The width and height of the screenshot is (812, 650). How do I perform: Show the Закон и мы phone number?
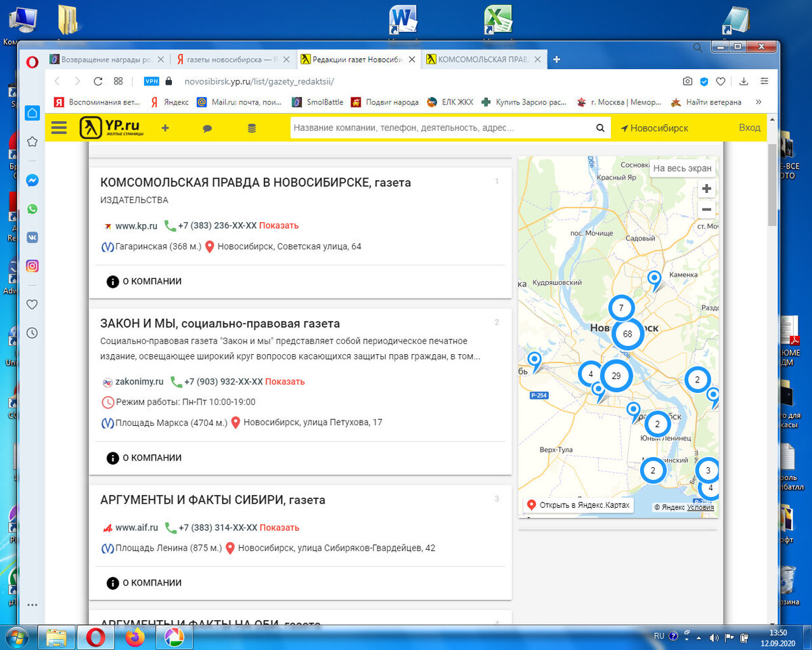coord(285,381)
